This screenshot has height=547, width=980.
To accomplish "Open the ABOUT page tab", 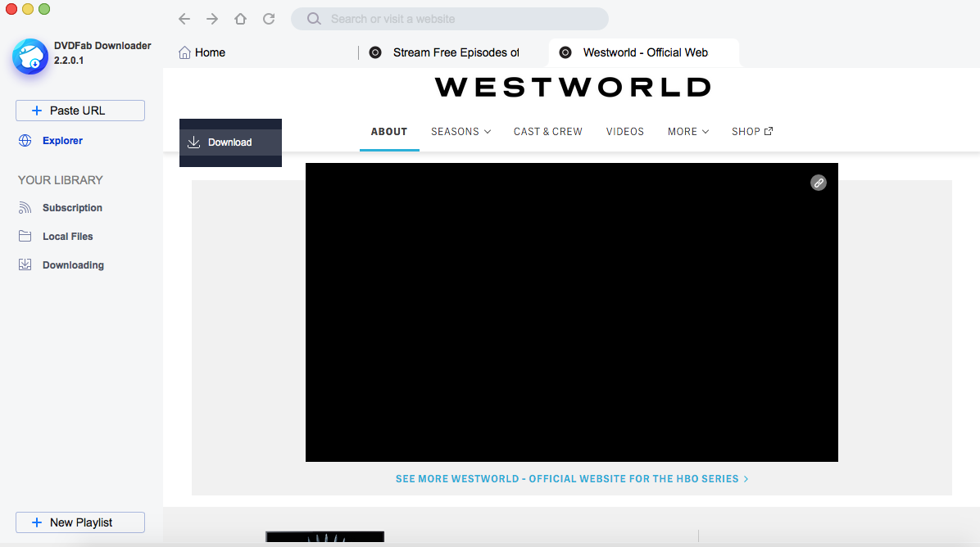I will tap(388, 132).
